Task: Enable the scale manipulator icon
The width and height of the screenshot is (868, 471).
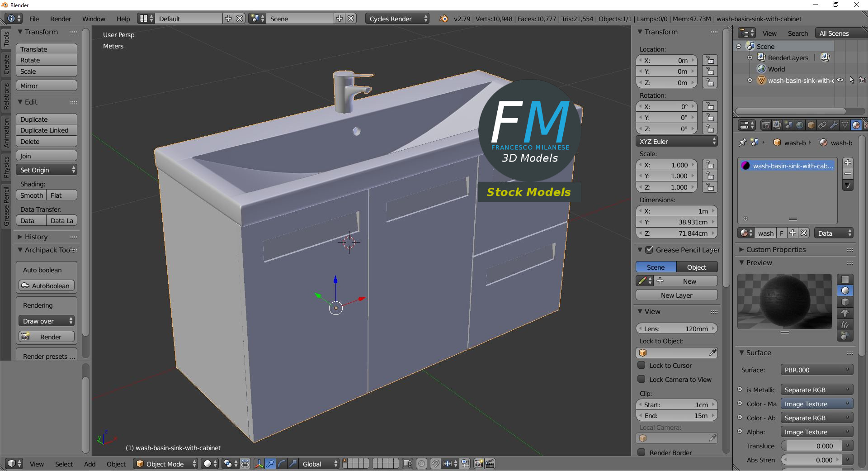Action: [x=293, y=464]
